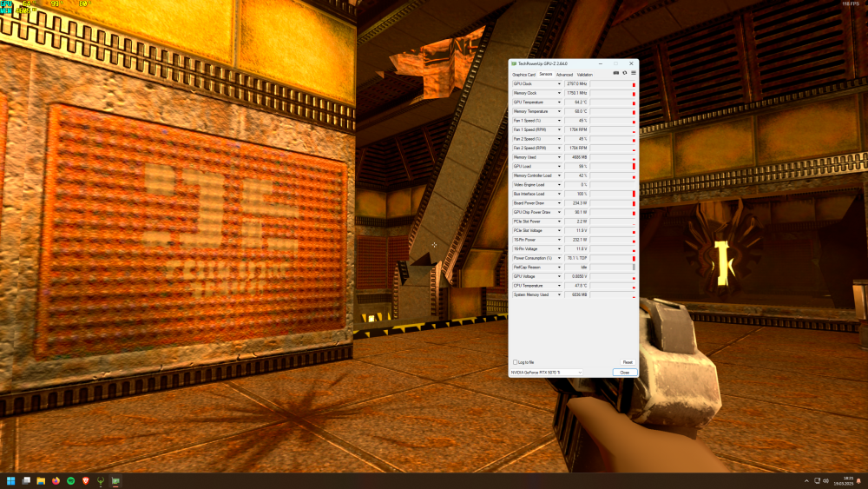The width and height of the screenshot is (868, 489).
Task: Enable the Log to file checkbox
Action: [x=515, y=362]
